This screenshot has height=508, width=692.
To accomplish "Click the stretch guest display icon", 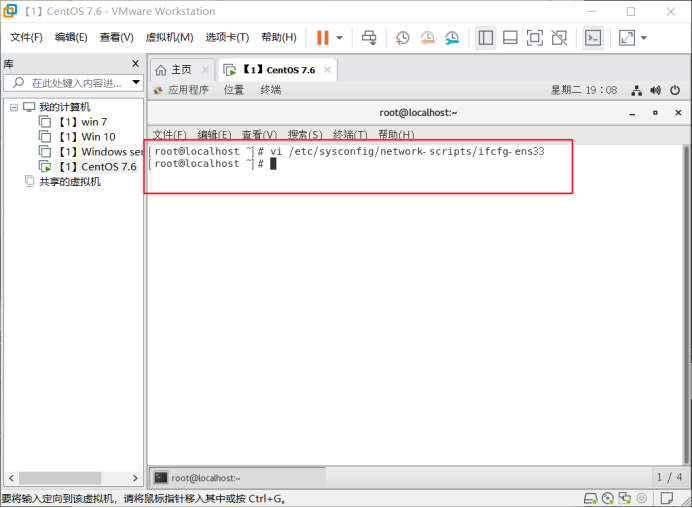I will [x=627, y=38].
